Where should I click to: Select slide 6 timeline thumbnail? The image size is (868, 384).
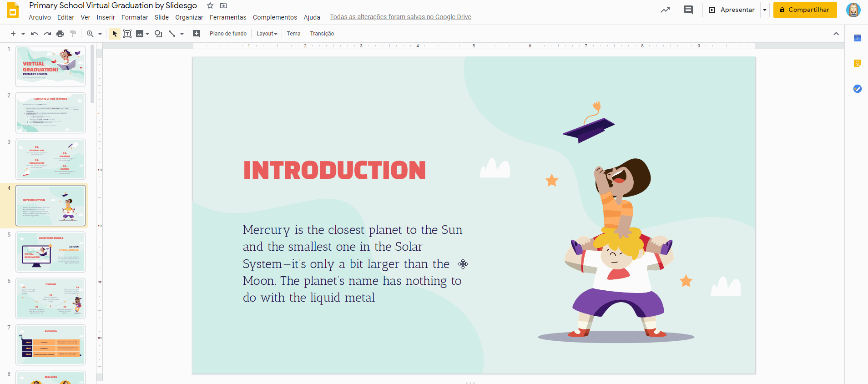(x=50, y=298)
